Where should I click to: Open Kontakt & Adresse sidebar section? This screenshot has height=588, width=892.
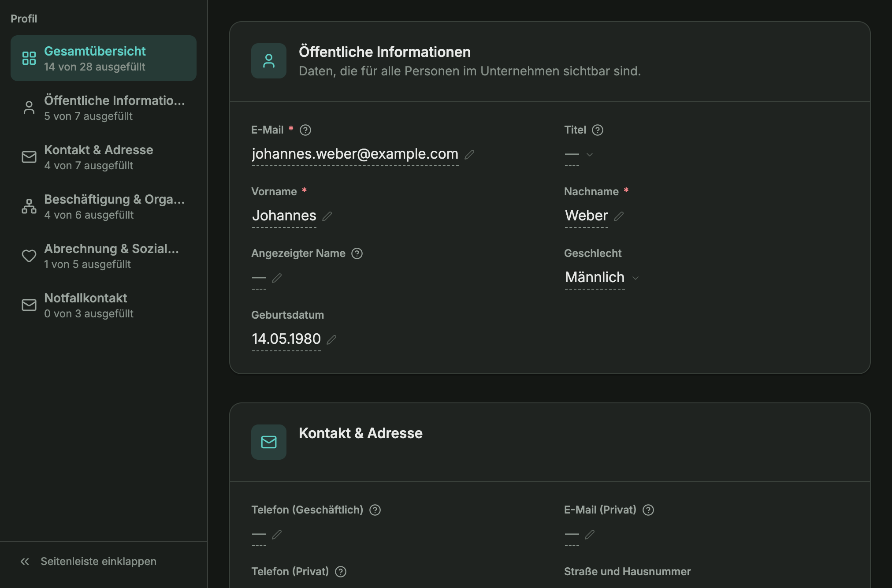pyautogui.click(x=104, y=157)
